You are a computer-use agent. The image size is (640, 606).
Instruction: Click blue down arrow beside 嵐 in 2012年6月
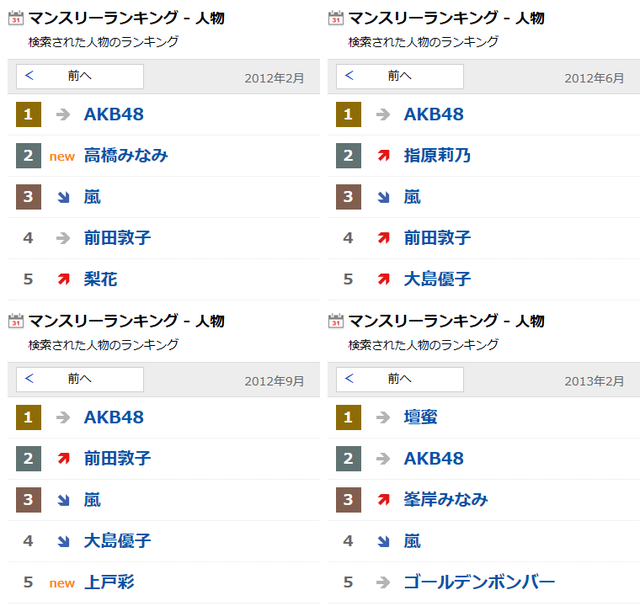click(x=383, y=197)
